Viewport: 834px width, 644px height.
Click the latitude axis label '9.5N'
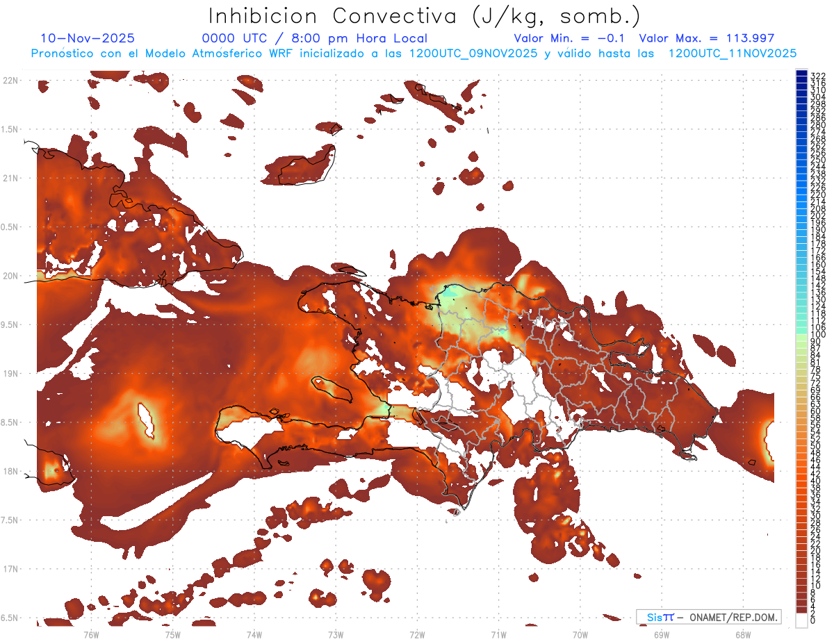[x=10, y=324]
